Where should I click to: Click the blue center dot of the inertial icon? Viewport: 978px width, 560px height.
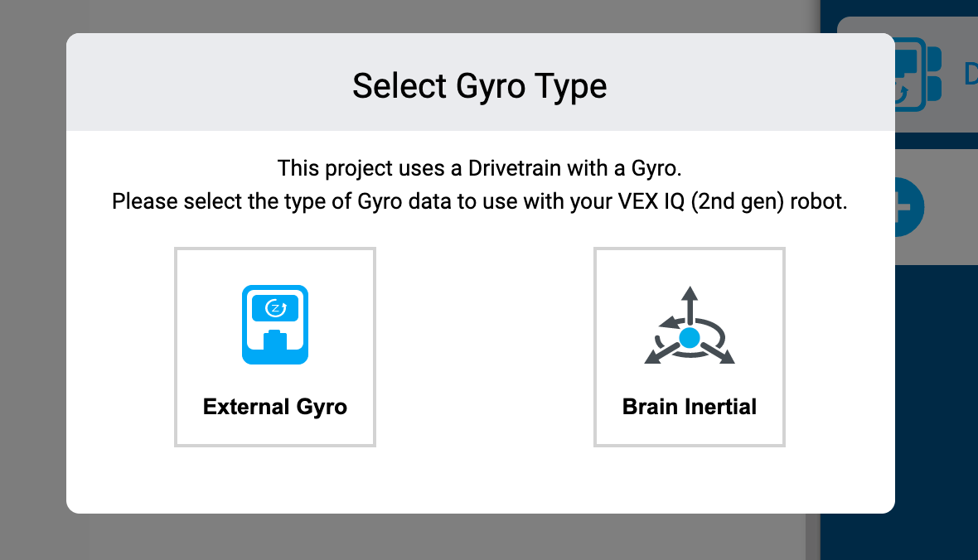689,337
